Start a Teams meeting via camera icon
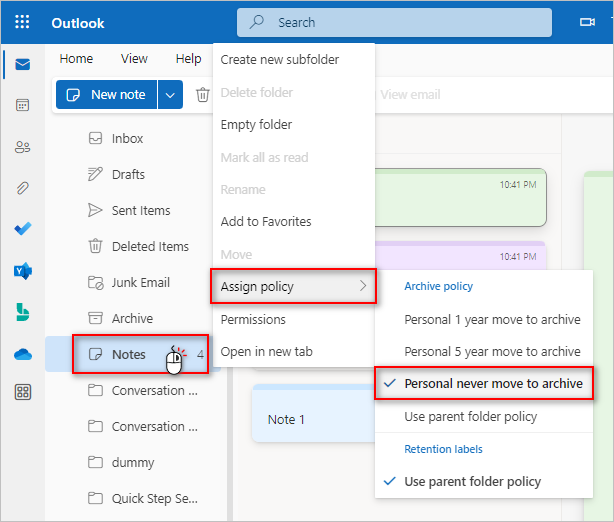The image size is (614, 522). 587,22
